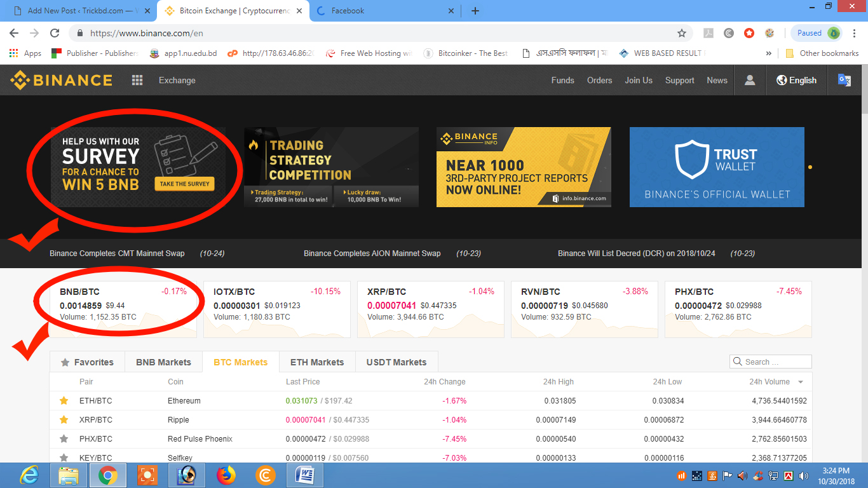Click the market Search input field
The image size is (868, 488).
771,362
